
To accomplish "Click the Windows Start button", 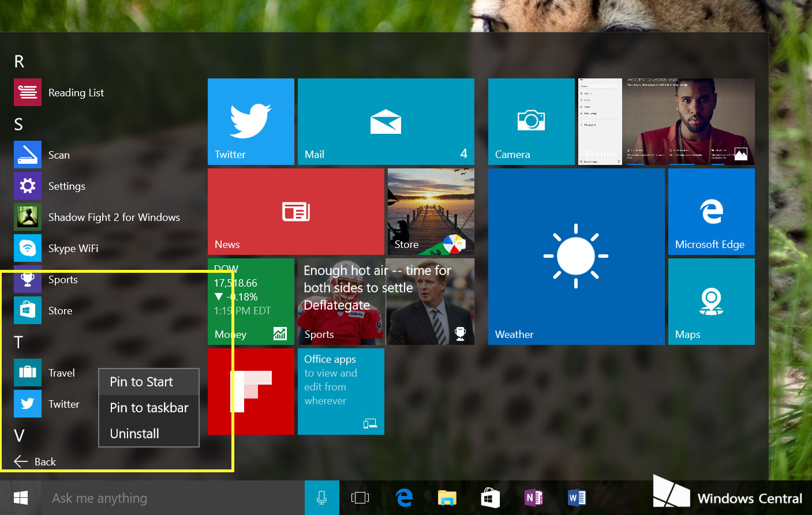I will click(x=21, y=498).
